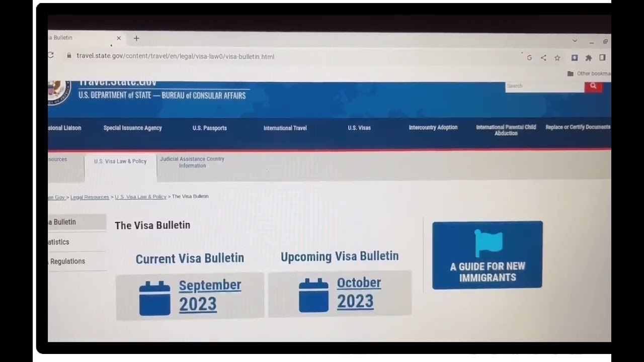The height and width of the screenshot is (362, 644).
Task: Open the Extensions puzzle icon
Action: (x=589, y=58)
